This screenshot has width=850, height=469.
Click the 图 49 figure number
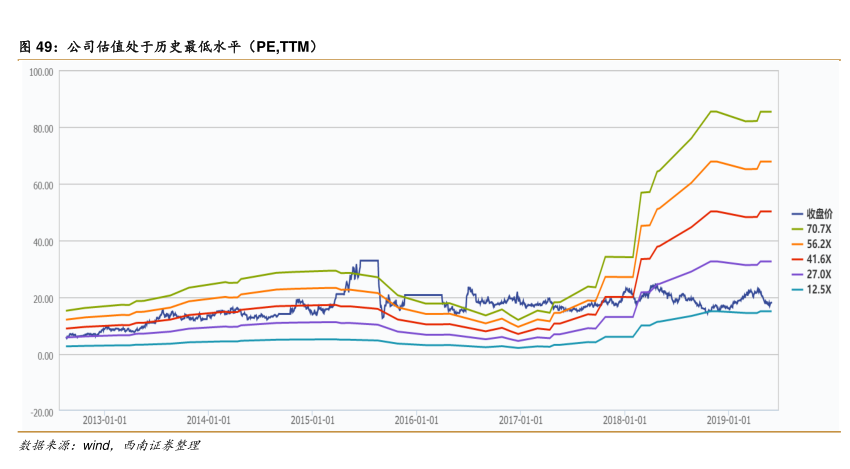click(37, 47)
